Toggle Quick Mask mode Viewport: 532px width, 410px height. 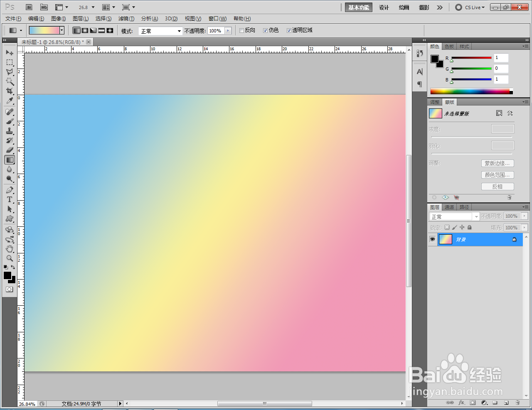point(10,290)
